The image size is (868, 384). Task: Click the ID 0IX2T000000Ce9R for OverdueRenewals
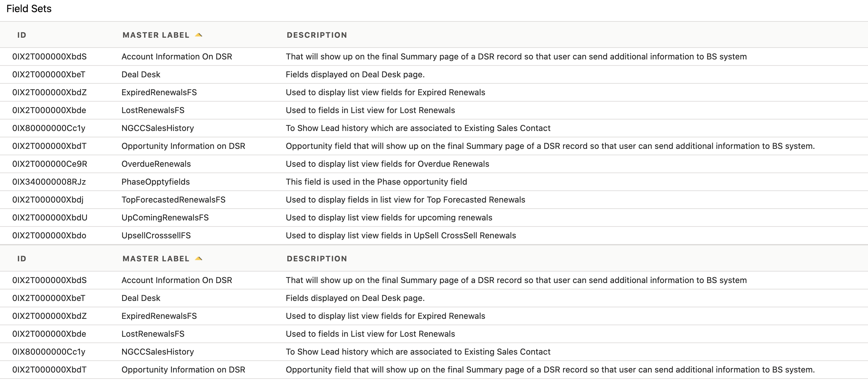coord(50,164)
